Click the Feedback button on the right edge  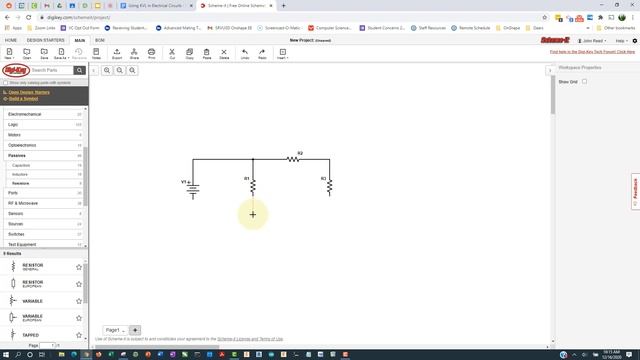click(635, 191)
